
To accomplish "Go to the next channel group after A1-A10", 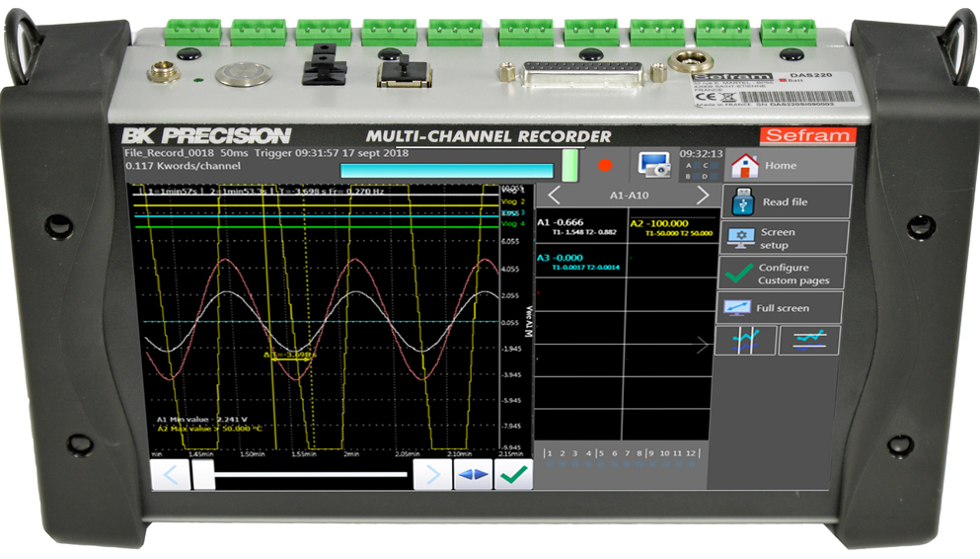I will pos(703,196).
